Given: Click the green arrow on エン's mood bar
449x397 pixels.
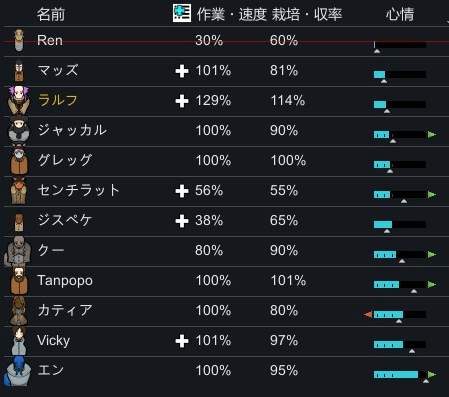Looking at the screenshot, I should click(x=432, y=374).
